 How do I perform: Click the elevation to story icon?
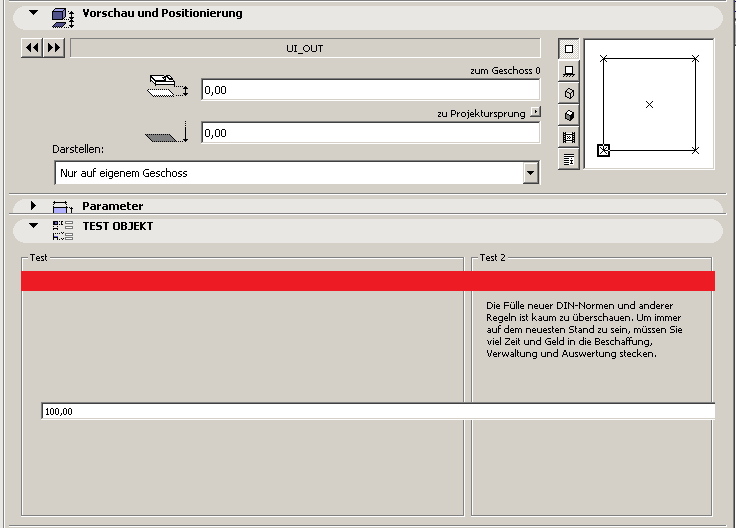tap(168, 86)
